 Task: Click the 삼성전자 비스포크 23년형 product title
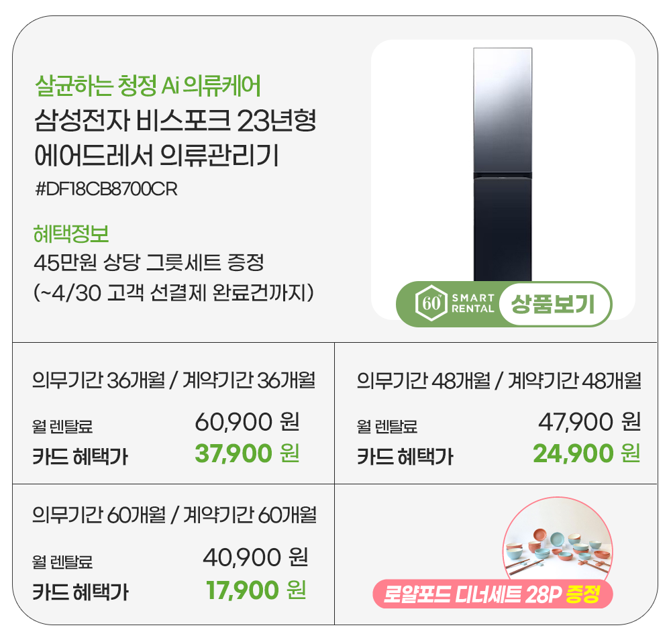point(174,122)
